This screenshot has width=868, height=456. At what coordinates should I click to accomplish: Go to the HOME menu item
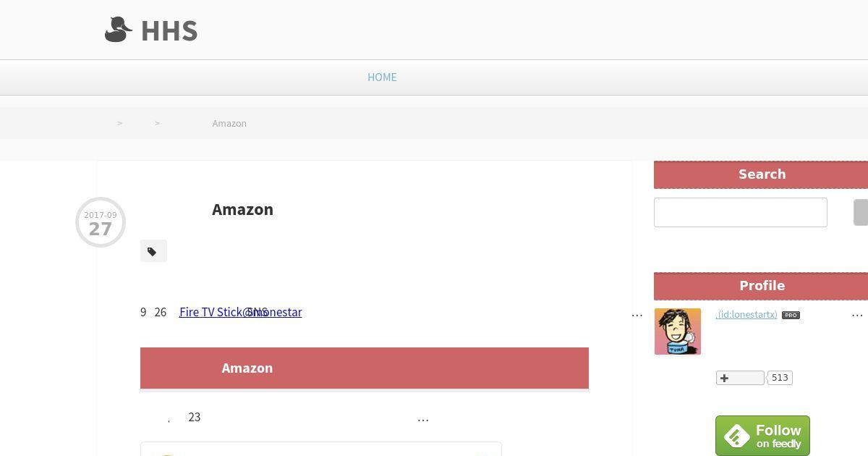(382, 77)
